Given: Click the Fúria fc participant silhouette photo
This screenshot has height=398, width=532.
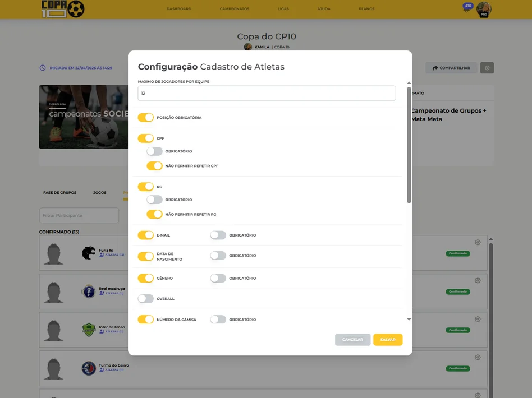Looking at the screenshot, I should tap(54, 253).
